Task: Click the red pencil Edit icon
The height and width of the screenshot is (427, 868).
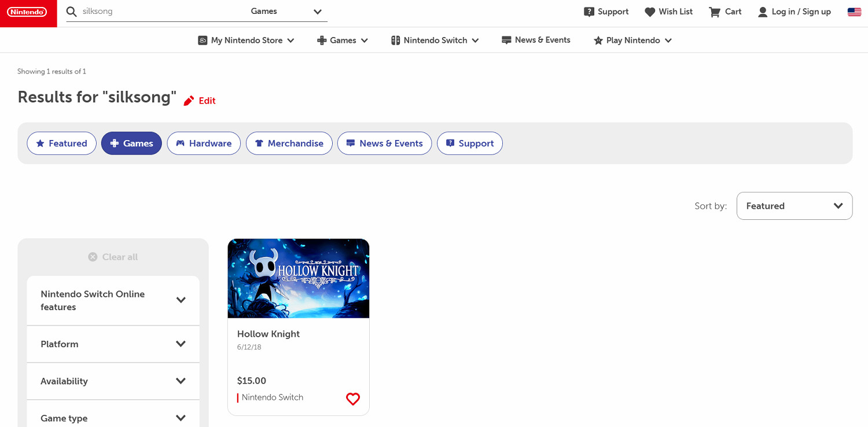Action: [x=189, y=101]
